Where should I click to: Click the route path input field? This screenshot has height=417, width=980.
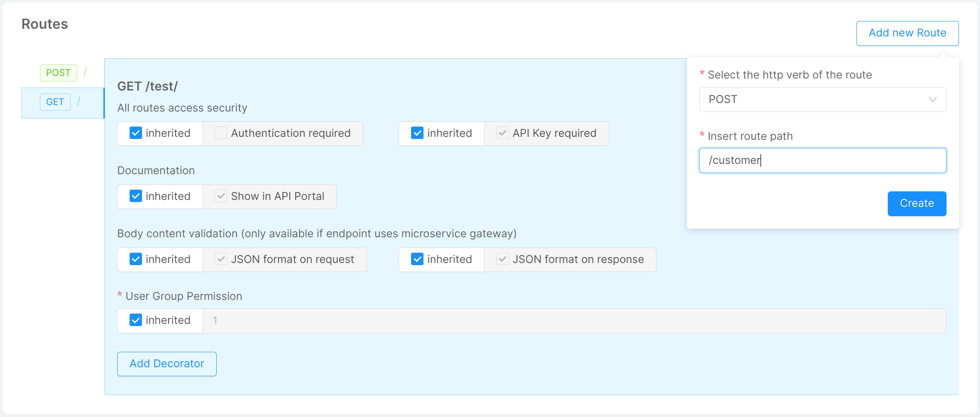pos(822,160)
